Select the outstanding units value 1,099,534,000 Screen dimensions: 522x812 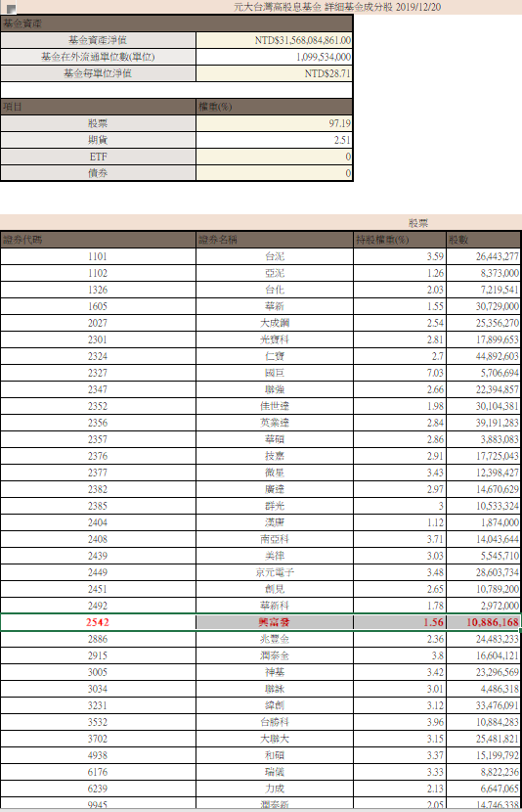pos(324,57)
